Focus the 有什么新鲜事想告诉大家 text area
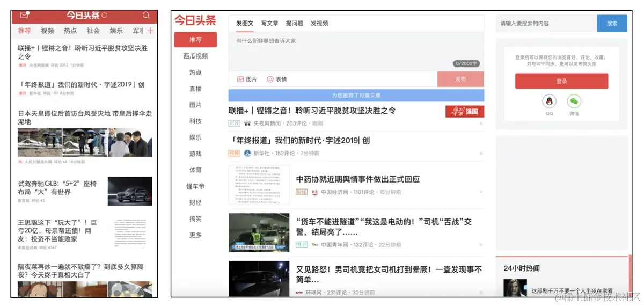Screen dimensions: 644x306 356,52
